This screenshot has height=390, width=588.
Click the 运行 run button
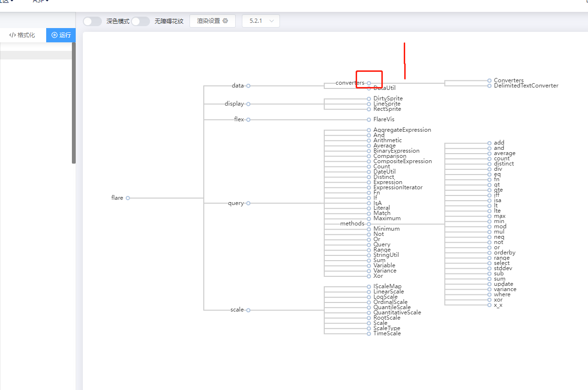61,35
